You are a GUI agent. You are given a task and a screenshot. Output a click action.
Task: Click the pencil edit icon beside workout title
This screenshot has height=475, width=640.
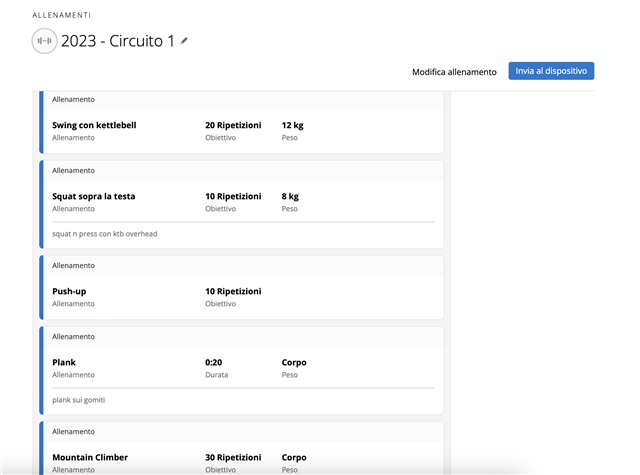point(184,41)
